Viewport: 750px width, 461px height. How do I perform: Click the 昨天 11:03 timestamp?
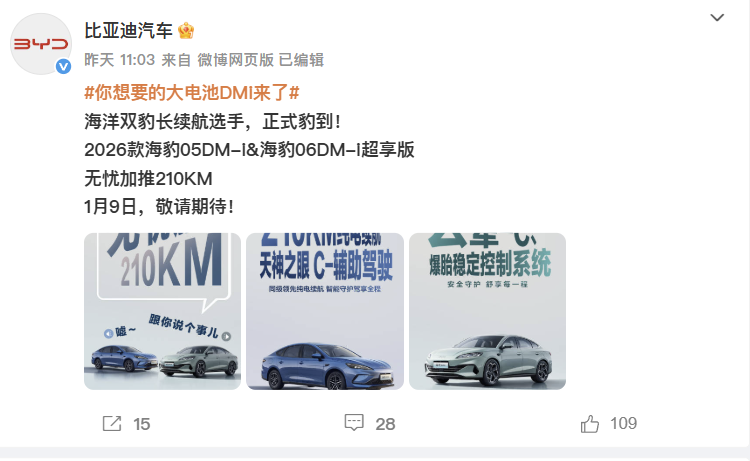pyautogui.click(x=120, y=60)
